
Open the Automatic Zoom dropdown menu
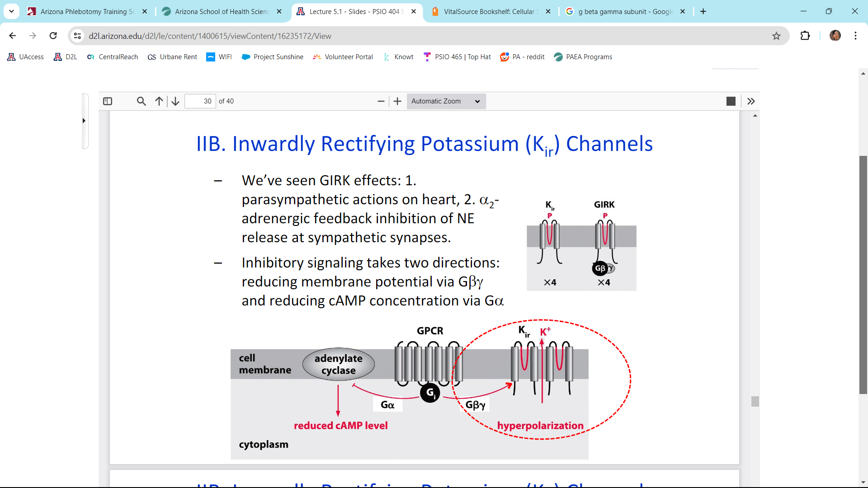pos(445,101)
